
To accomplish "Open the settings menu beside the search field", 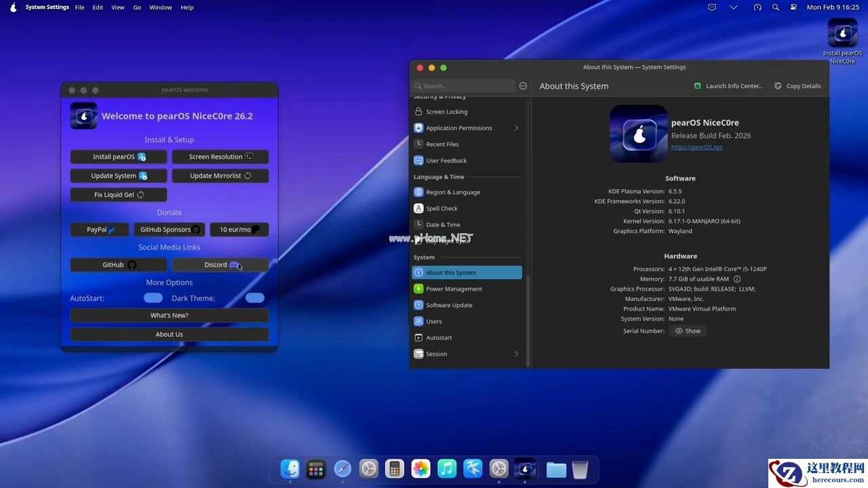I will click(523, 86).
